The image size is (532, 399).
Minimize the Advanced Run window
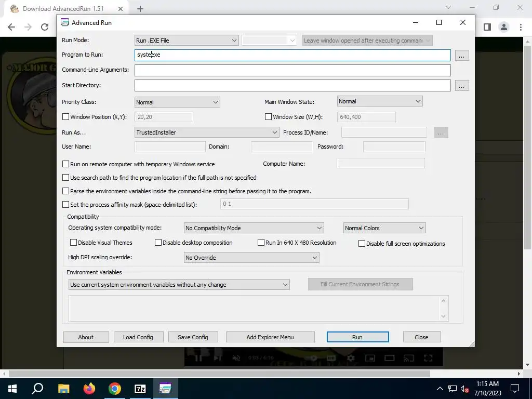(415, 22)
